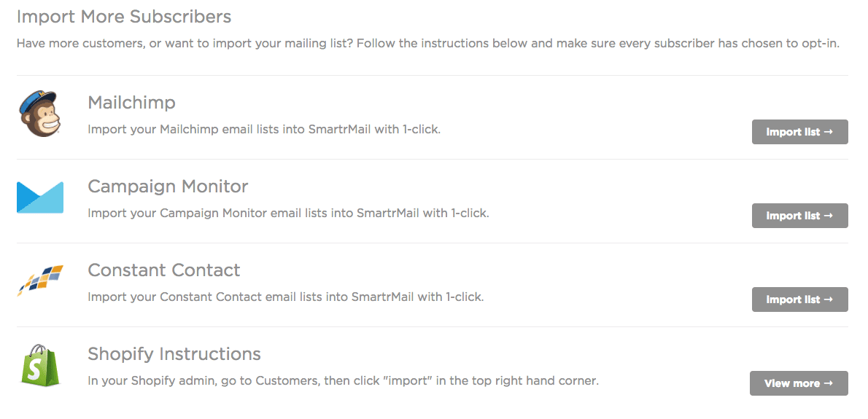Import list from Constant Contact

799,299
